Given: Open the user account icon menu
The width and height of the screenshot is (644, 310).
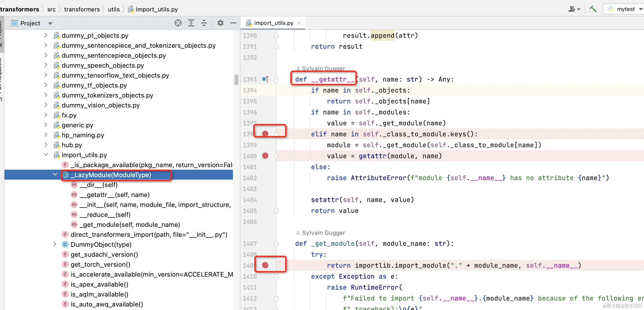Looking at the screenshot, I should (x=574, y=9).
